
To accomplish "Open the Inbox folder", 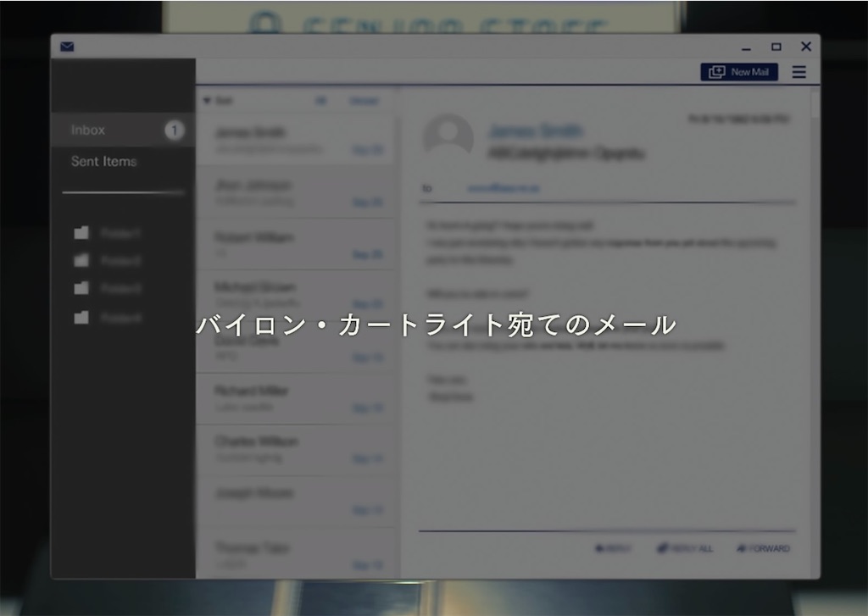I will tap(123, 130).
